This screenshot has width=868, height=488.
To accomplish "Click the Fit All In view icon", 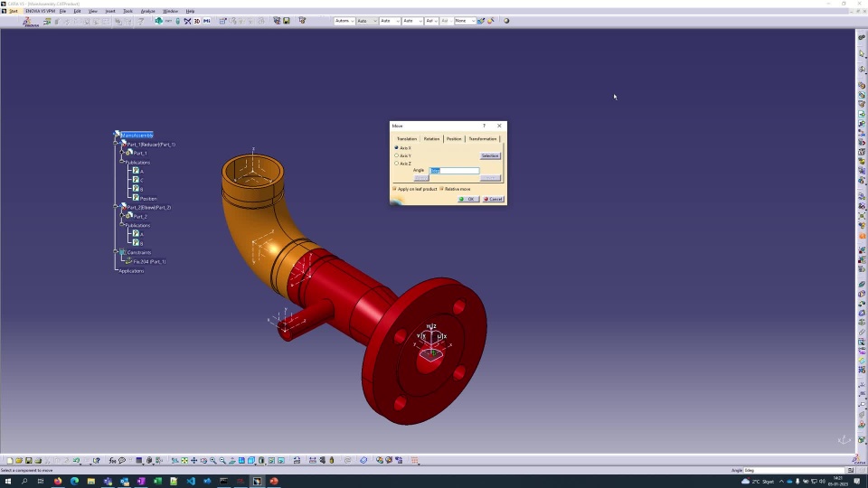I will (x=184, y=460).
